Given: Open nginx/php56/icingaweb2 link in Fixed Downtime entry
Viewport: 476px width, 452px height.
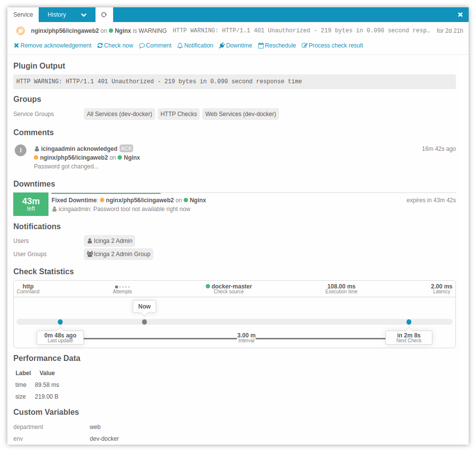Looking at the screenshot, I should pyautogui.click(x=140, y=200).
